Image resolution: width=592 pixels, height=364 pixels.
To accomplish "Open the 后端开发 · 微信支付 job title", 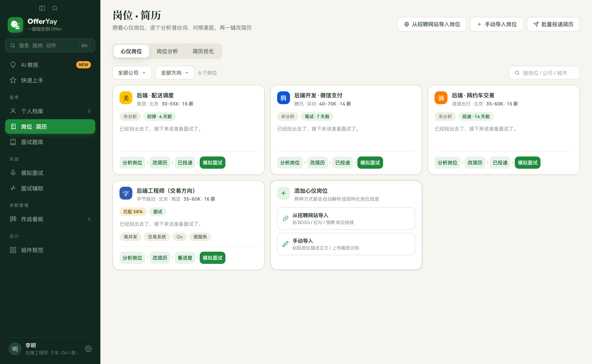I will tap(318, 95).
